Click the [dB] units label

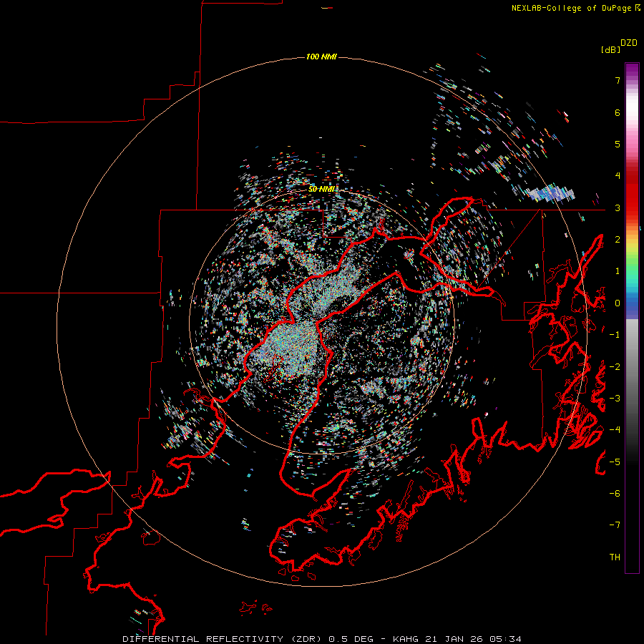610,49
